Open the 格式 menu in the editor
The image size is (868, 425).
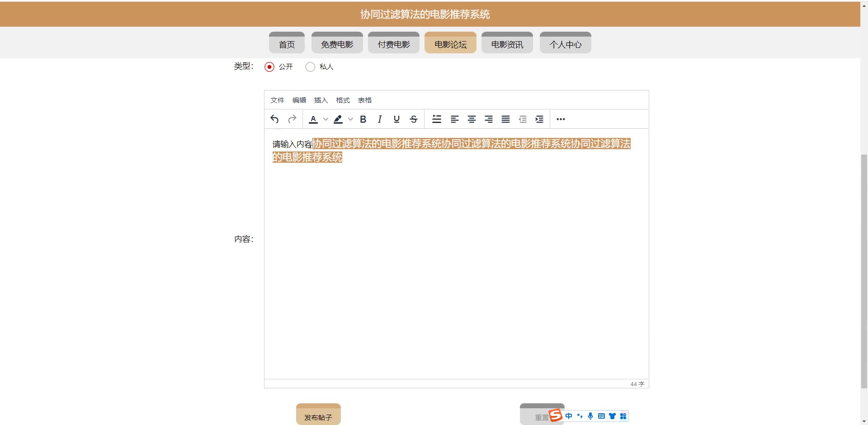[343, 100]
